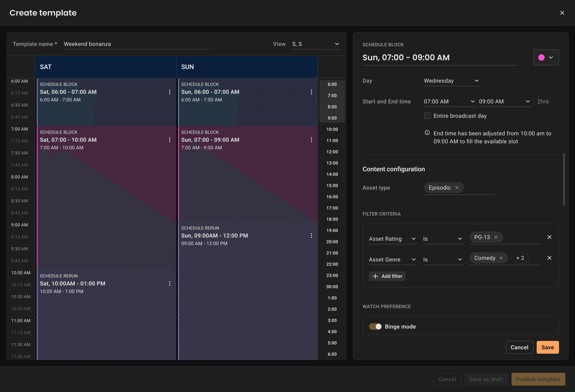The image size is (575, 392).
Task: Click the Template name input field
Action: pyautogui.click(x=136, y=44)
